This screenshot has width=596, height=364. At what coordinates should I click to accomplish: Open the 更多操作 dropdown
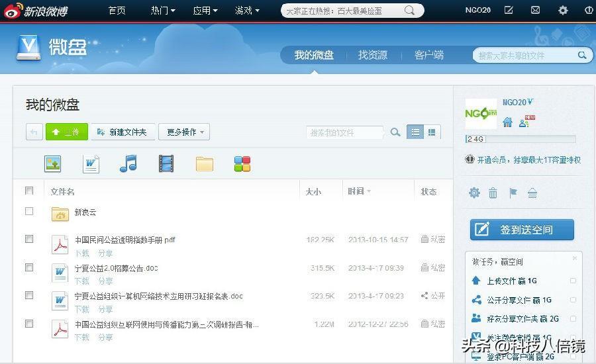184,132
